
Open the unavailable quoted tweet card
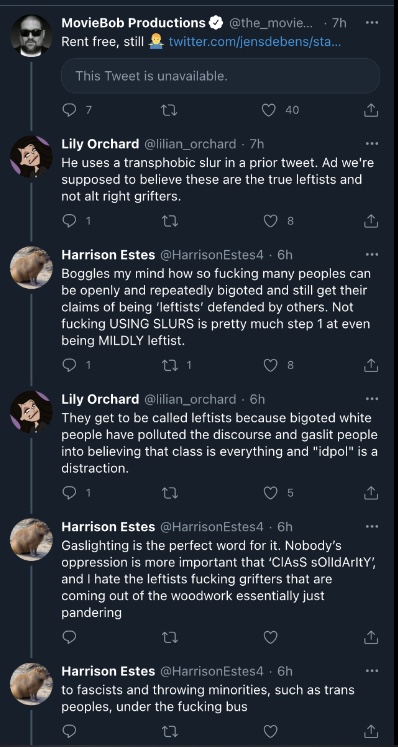220,76
